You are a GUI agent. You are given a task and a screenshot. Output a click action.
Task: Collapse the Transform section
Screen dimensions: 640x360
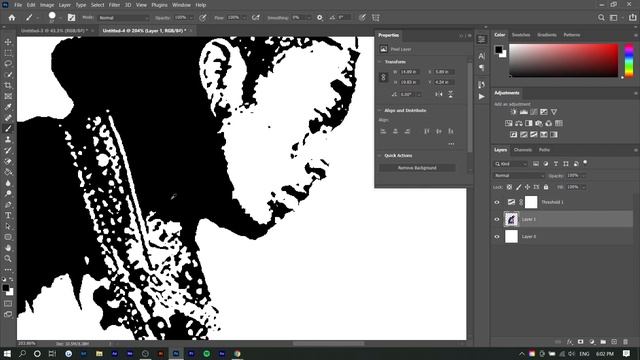pyautogui.click(x=380, y=62)
